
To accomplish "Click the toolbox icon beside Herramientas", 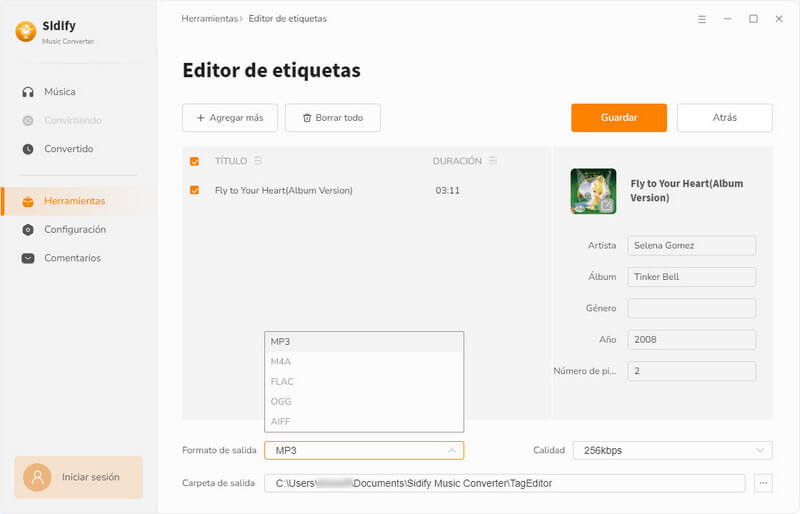I will coord(28,201).
